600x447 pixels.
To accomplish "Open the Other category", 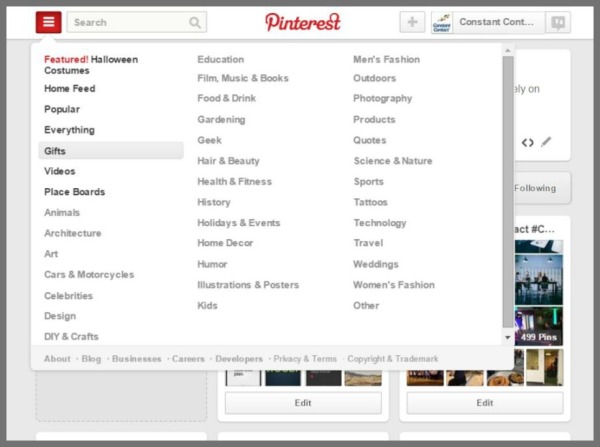I will pyautogui.click(x=366, y=305).
